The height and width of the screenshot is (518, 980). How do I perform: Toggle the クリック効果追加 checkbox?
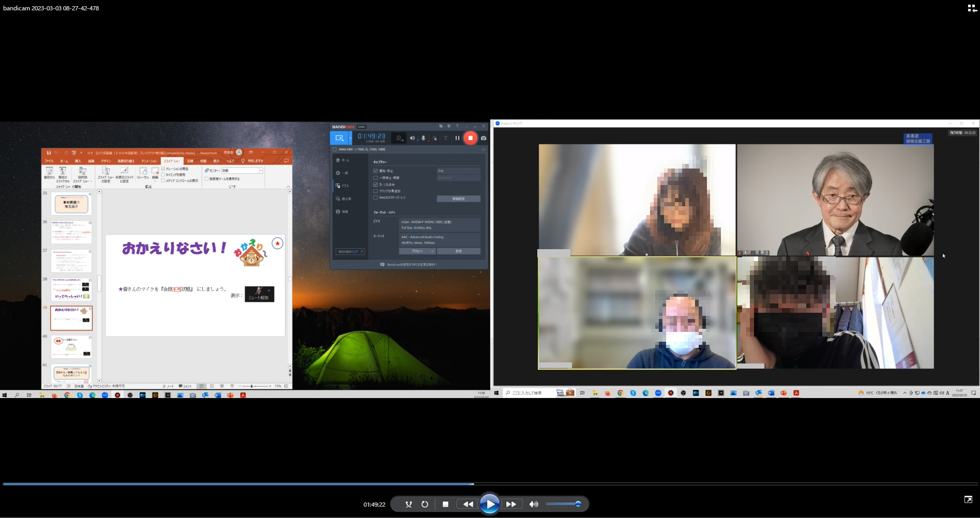click(x=375, y=191)
